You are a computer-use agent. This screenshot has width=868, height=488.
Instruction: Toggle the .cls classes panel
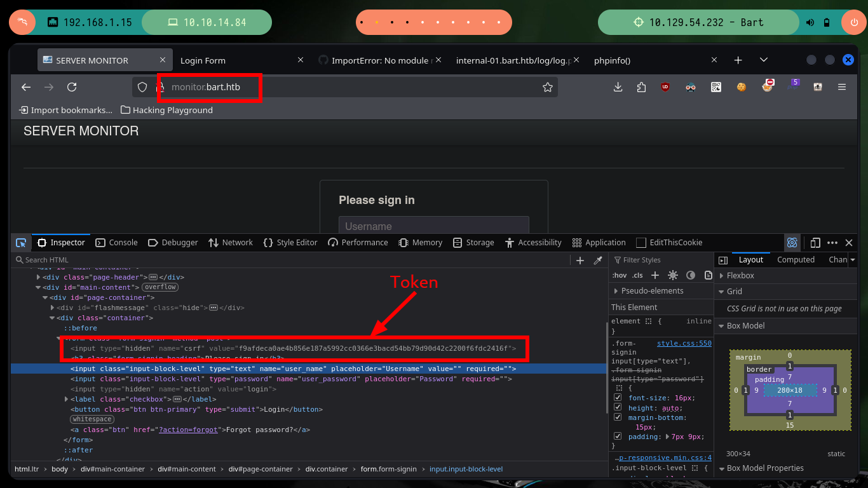click(637, 275)
